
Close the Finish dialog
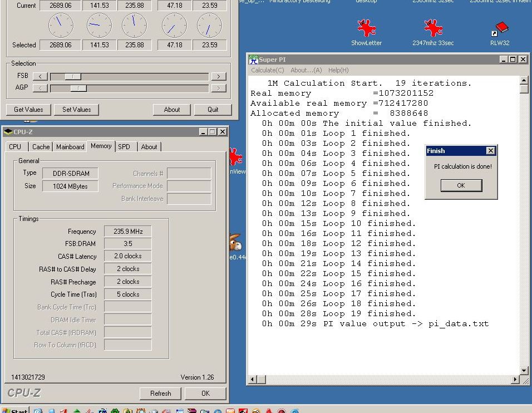pyautogui.click(x=491, y=151)
